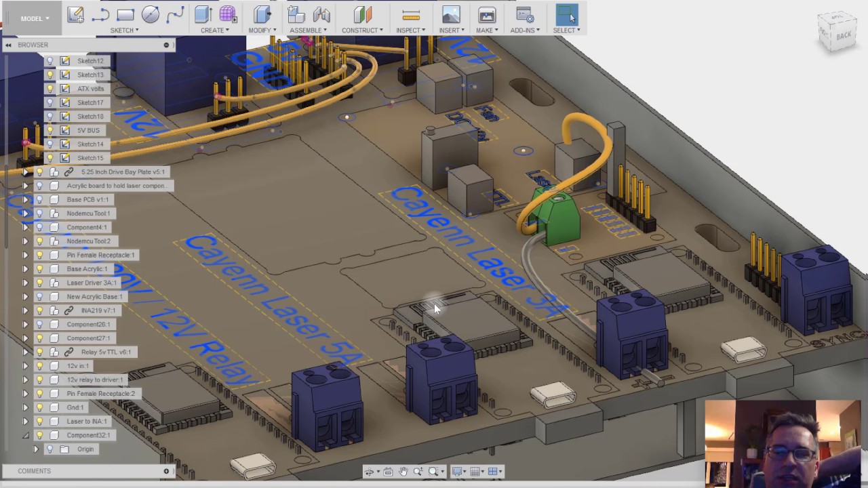Click the Measure inspect icon

pyautogui.click(x=410, y=14)
